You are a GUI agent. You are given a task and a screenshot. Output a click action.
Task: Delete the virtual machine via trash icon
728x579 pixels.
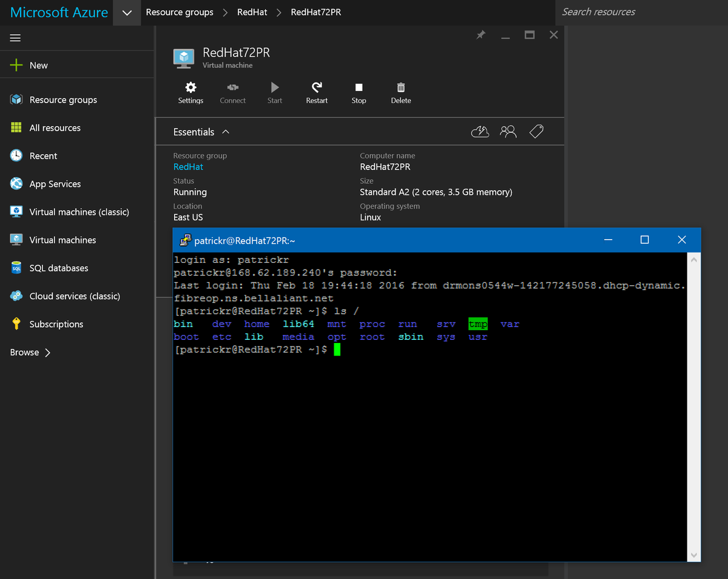401,87
